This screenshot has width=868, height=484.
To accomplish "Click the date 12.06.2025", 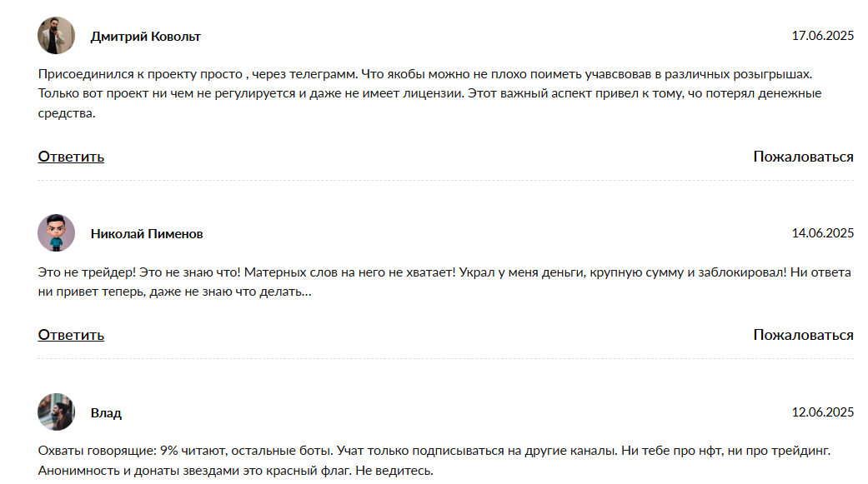I will click(823, 412).
